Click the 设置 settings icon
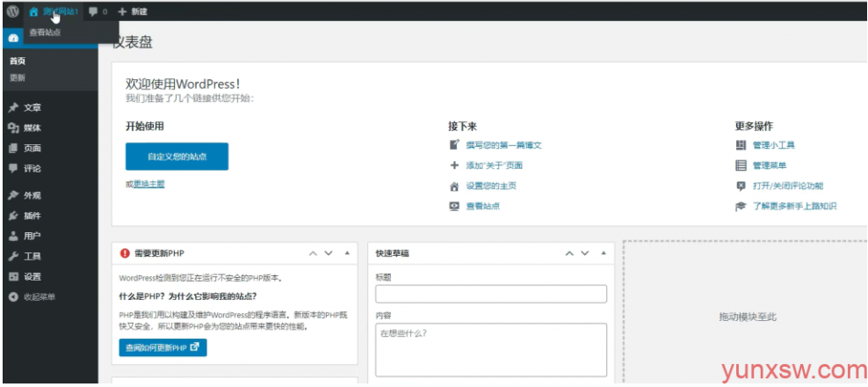868x387 pixels. [14, 277]
